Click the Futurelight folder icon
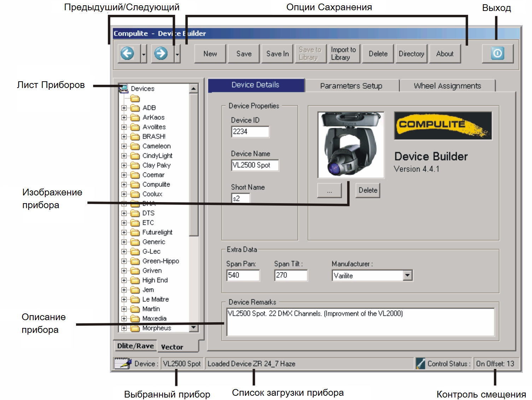 [135, 232]
